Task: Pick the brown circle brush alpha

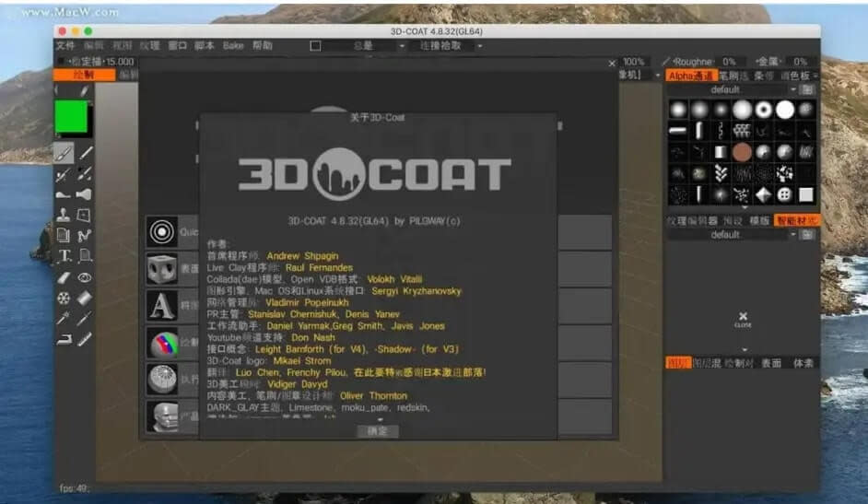Action: [742, 152]
